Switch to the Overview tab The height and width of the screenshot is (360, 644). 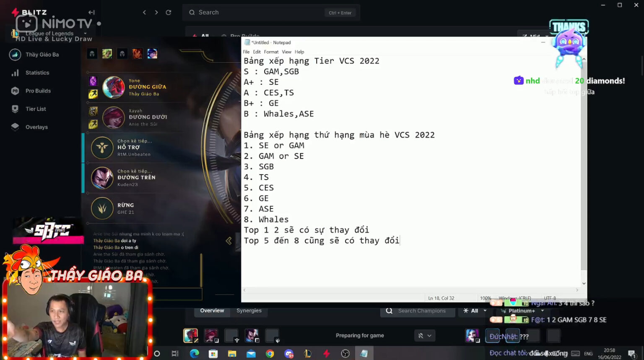pyautogui.click(x=212, y=311)
